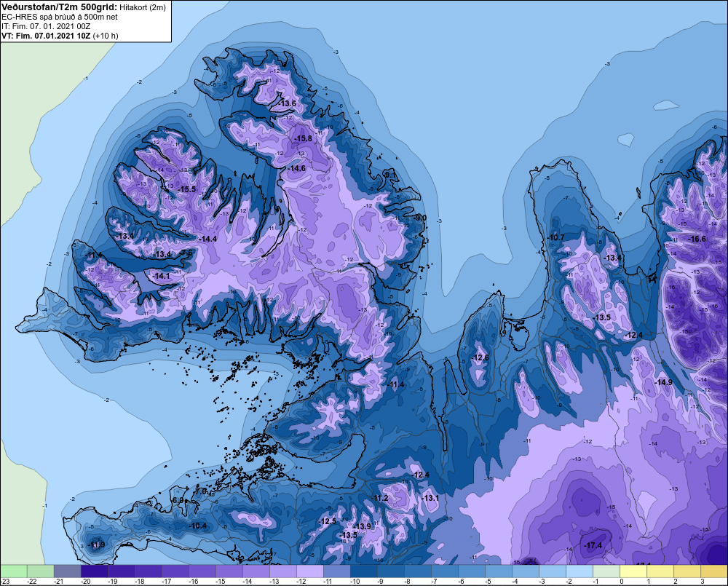Select the -10.7 temperature label
The height and width of the screenshot is (586, 728).
[x=556, y=237]
